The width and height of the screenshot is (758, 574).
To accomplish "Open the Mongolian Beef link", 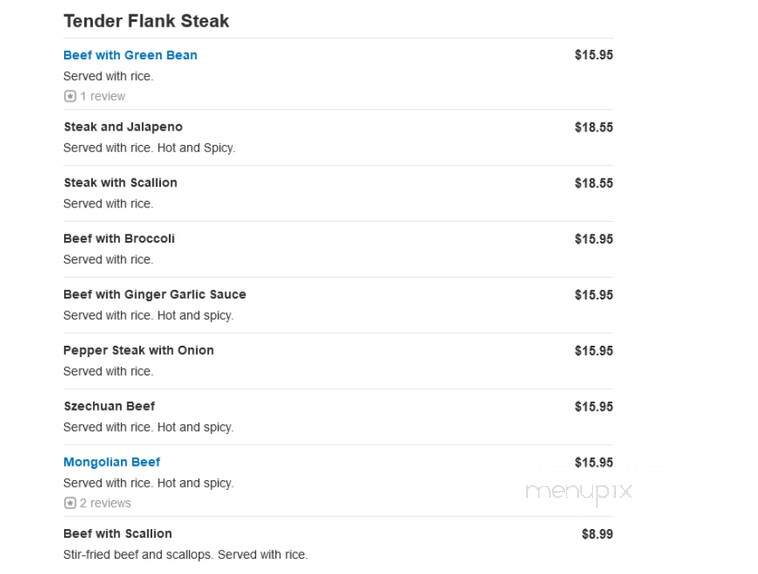I will 112,462.
